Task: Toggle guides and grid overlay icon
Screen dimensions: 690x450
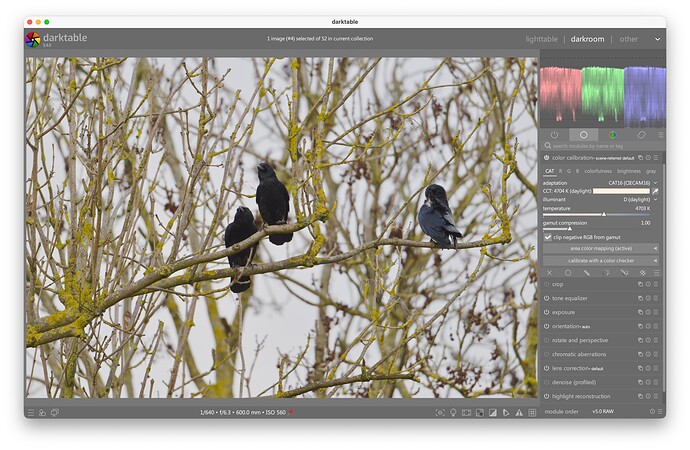Action: pyautogui.click(x=532, y=413)
